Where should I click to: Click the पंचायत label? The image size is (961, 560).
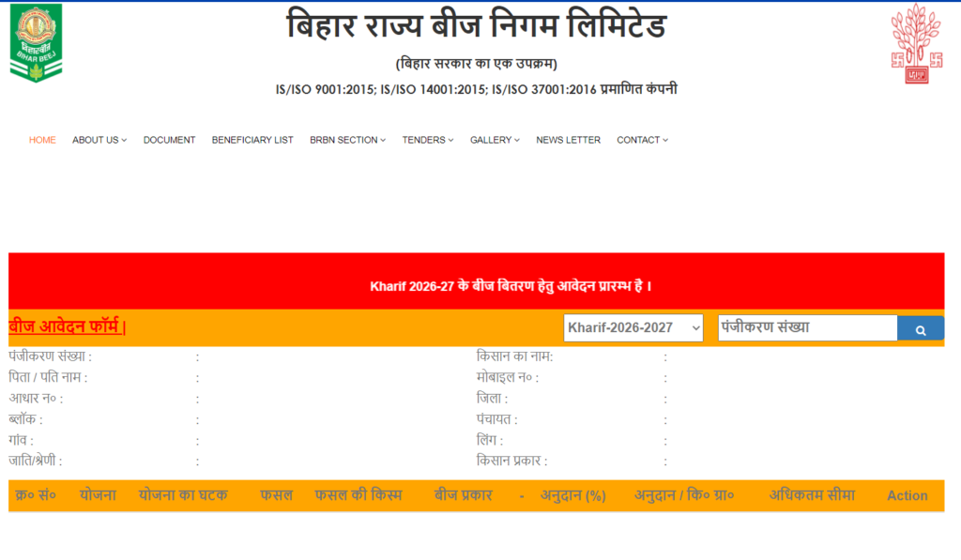coord(497,419)
